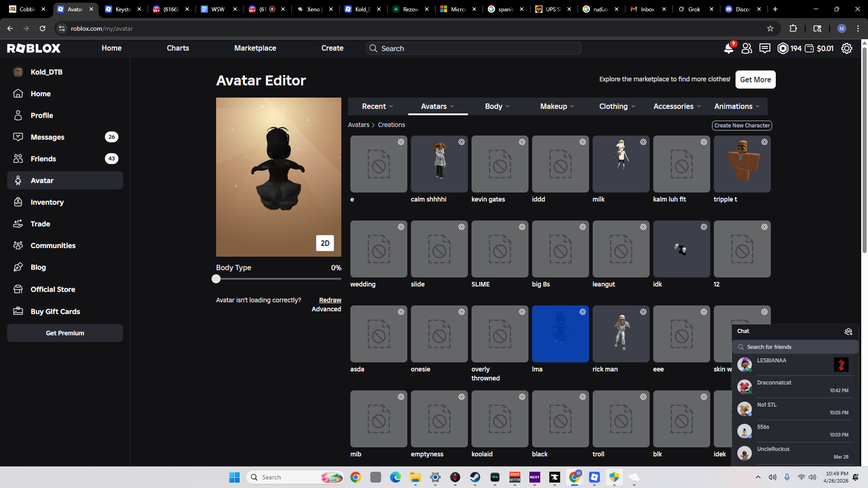Open Charts in the top navigation
This screenshot has height=488, width=868.
[x=178, y=48]
